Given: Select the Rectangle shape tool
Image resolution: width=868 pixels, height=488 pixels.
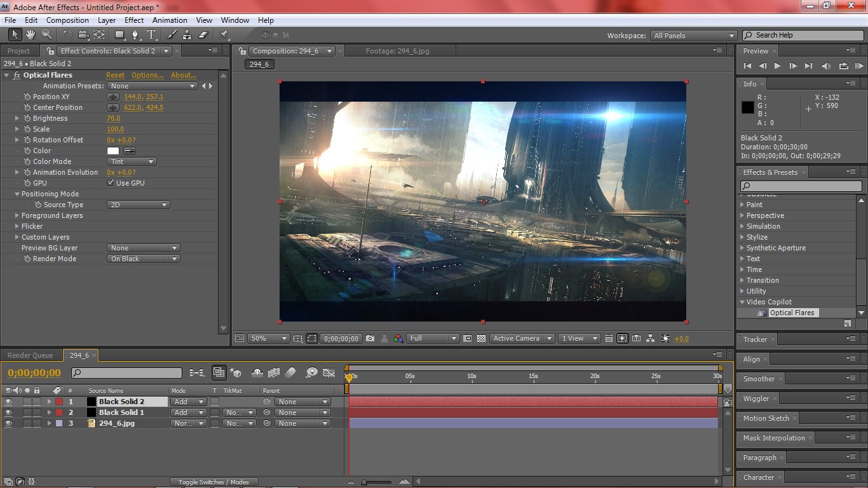Looking at the screenshot, I should click(119, 35).
